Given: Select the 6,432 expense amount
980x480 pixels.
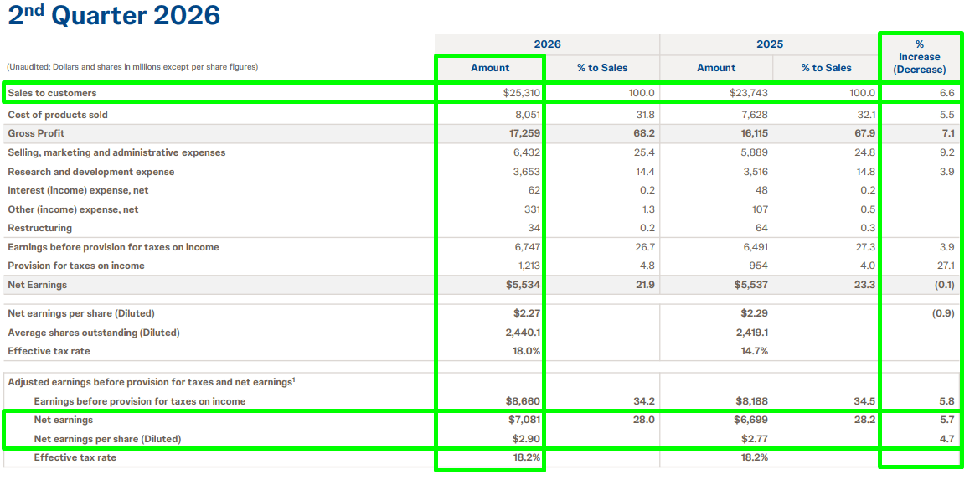Looking at the screenshot, I should 526,152.
